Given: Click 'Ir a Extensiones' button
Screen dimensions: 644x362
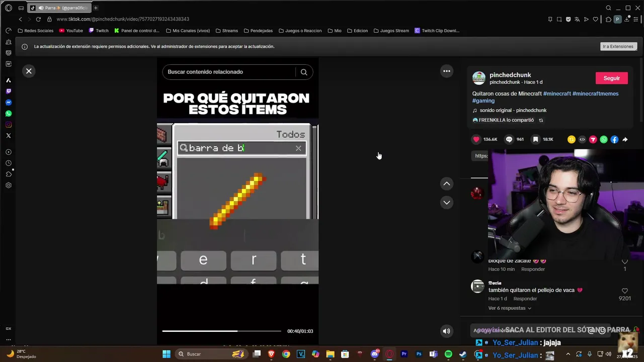Looking at the screenshot, I should click(618, 46).
